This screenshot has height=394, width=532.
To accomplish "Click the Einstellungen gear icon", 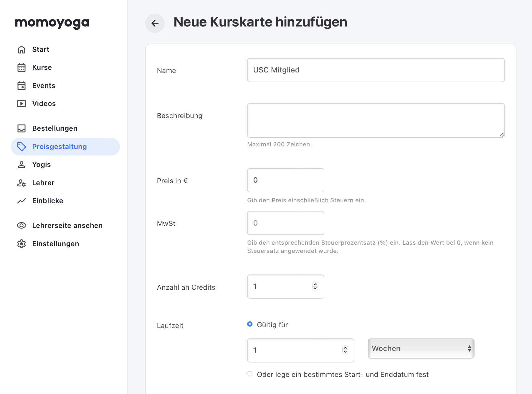I will coord(22,244).
